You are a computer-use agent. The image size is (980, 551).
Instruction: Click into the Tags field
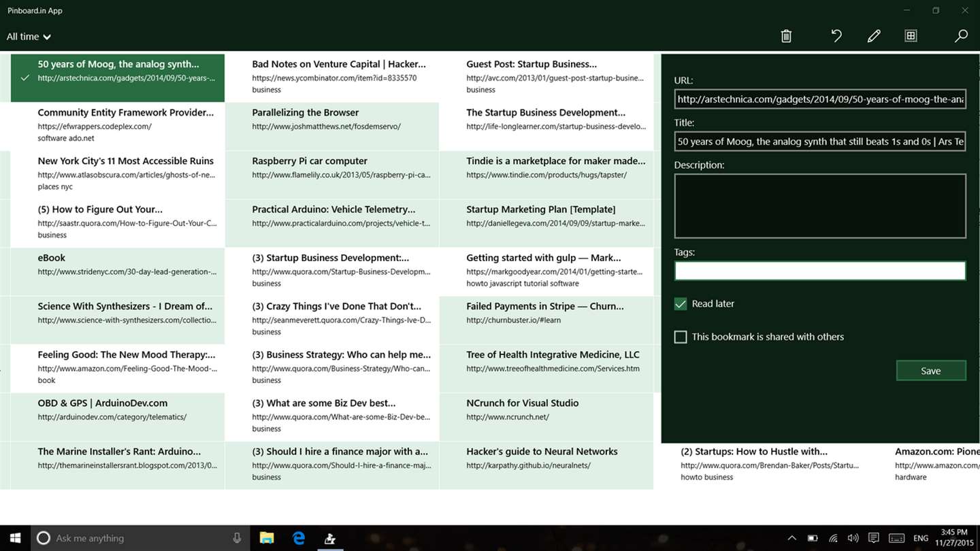[x=820, y=270]
